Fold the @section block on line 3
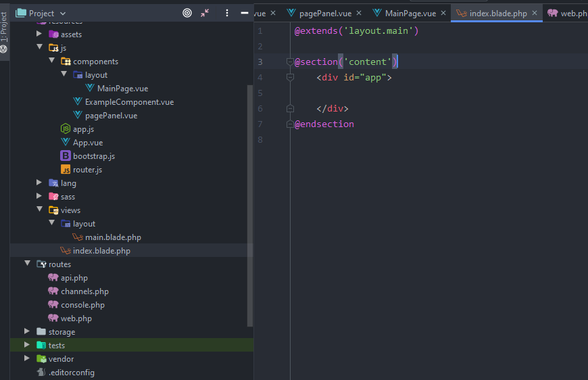Image resolution: width=588 pixels, height=380 pixels. click(x=290, y=62)
